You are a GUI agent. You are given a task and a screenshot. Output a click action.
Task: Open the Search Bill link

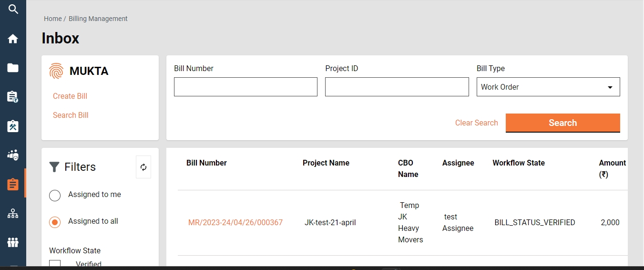pyautogui.click(x=71, y=115)
